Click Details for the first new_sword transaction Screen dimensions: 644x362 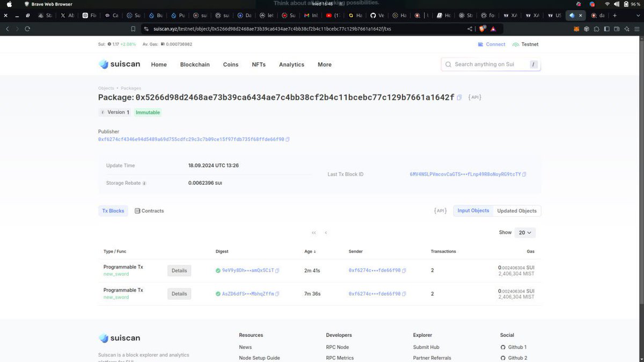pyautogui.click(x=179, y=270)
